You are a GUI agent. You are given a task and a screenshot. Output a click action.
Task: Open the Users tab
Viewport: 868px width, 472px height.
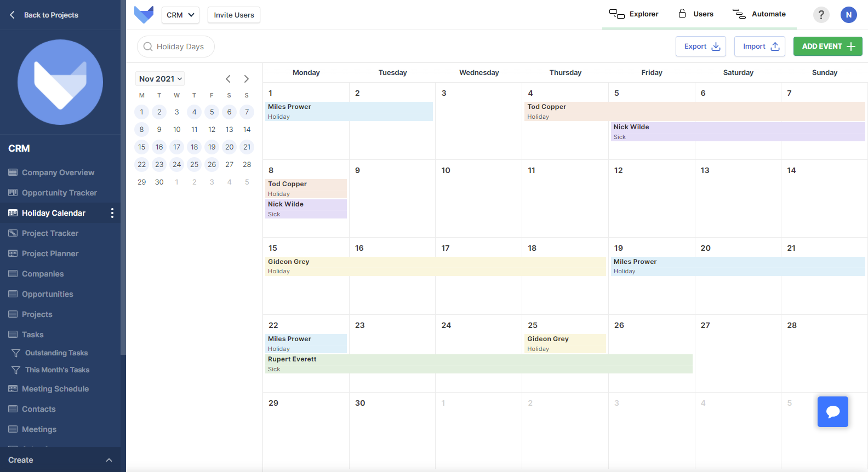696,14
